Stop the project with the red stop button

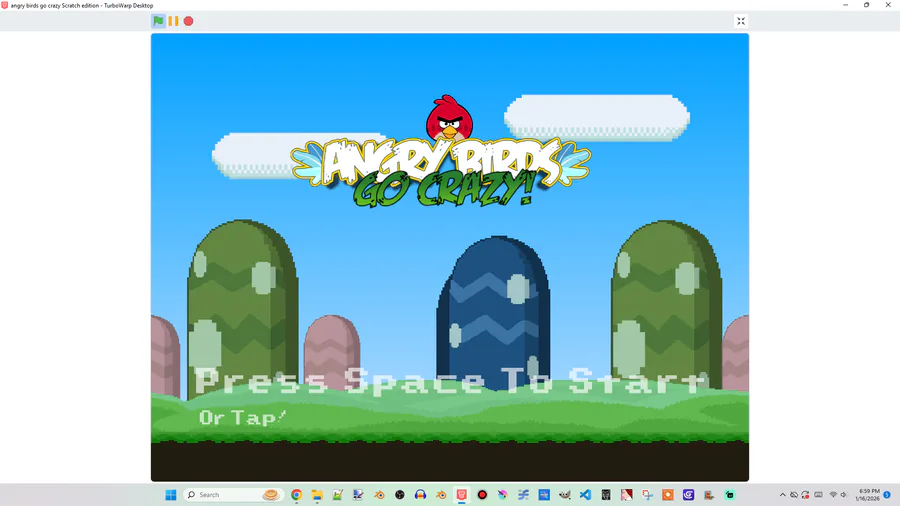(188, 21)
